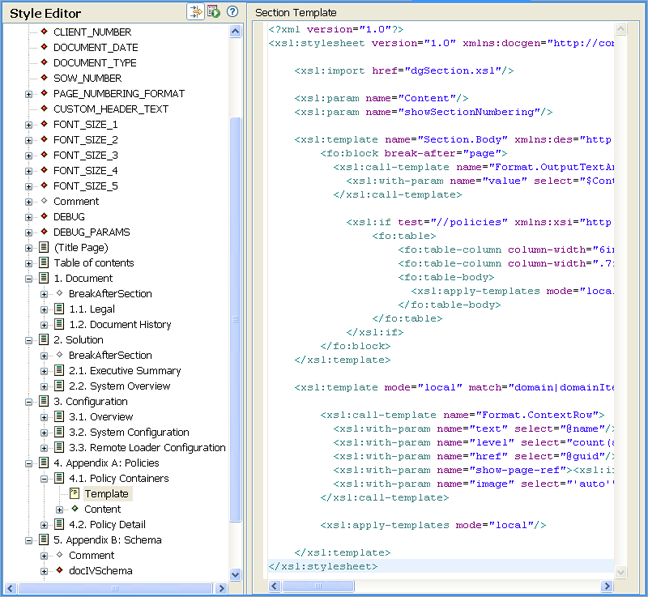Click the template icon beside Template

pos(74,493)
